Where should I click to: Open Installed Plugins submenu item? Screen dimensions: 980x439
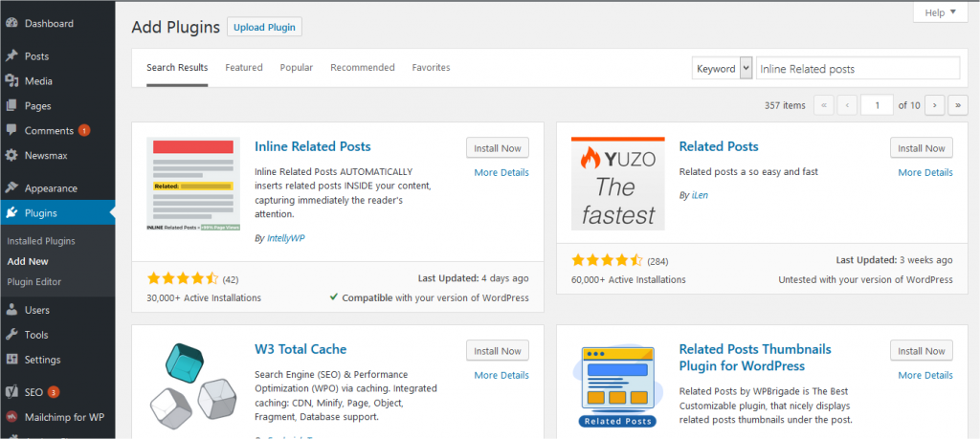pos(41,241)
